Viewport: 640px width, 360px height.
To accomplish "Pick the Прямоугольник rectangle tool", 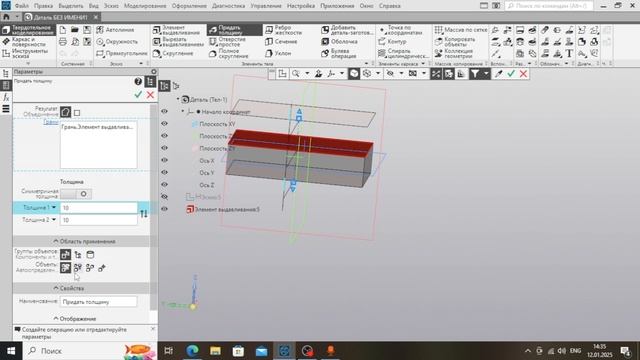I will (122, 53).
